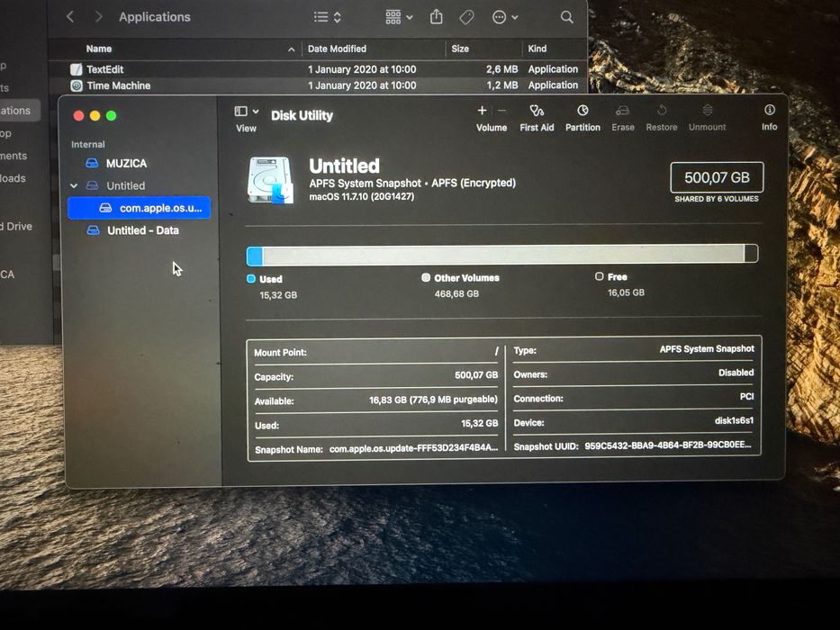Click the name sort direction arrow in Finder
This screenshot has width=840, height=630.
[x=292, y=49]
